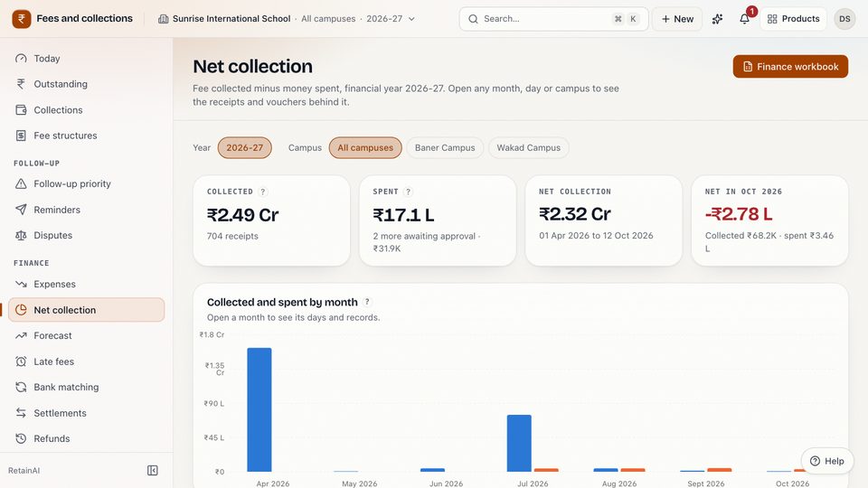The height and width of the screenshot is (488, 868).
Task: Click the Forecast trend-up icon
Action: [x=21, y=335]
